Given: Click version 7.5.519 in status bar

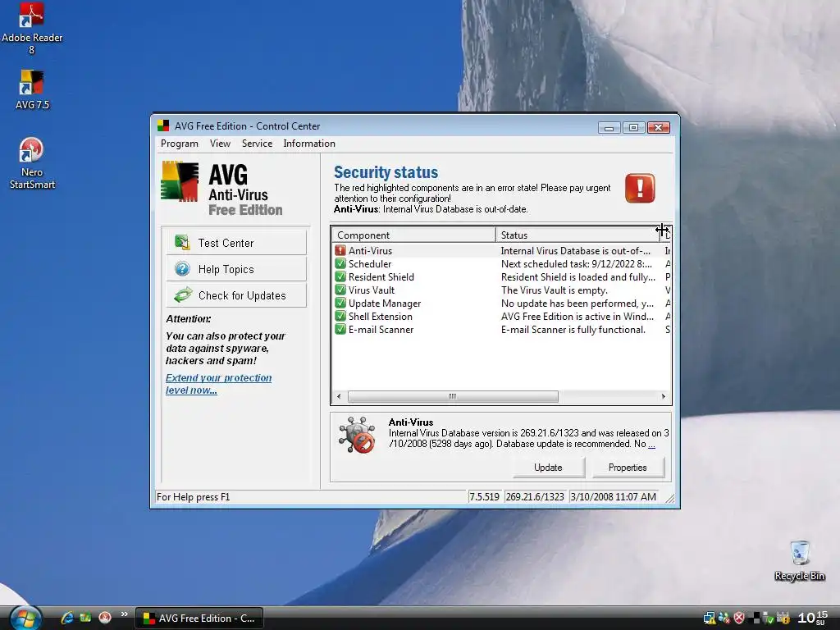Looking at the screenshot, I should [x=484, y=497].
